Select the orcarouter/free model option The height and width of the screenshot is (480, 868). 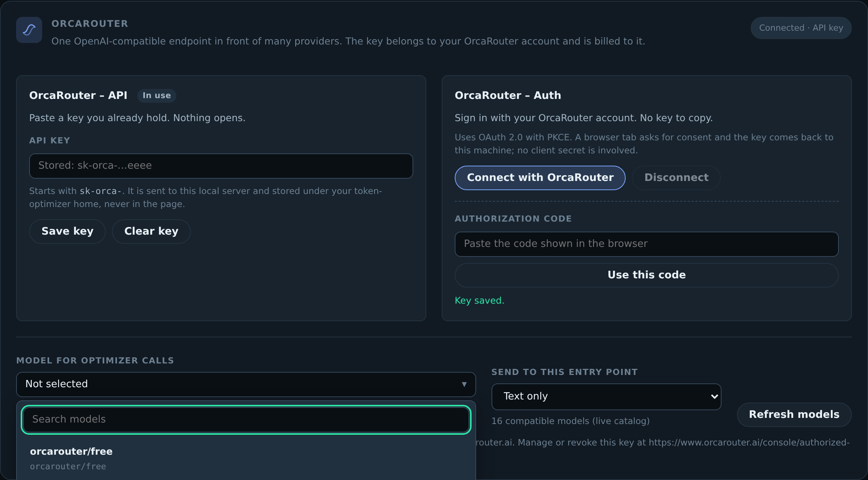(246, 459)
